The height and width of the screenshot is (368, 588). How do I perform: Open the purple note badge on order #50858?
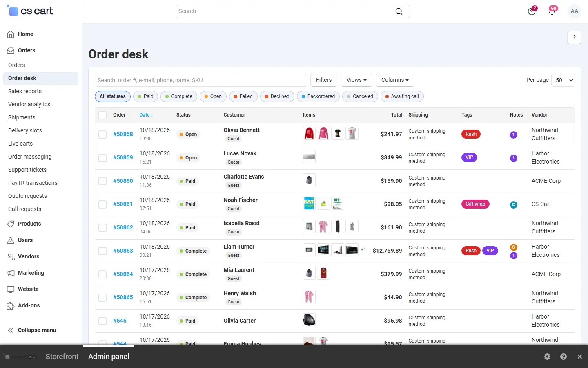(x=514, y=135)
